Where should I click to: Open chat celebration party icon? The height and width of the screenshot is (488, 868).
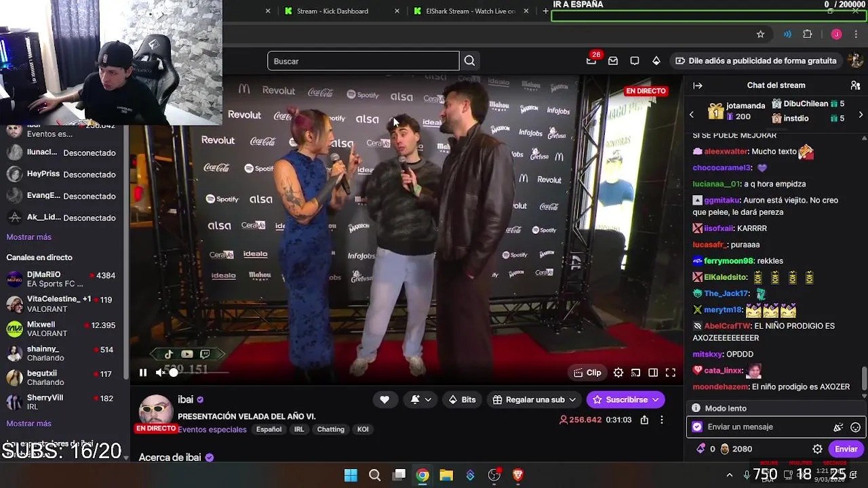[838, 427]
